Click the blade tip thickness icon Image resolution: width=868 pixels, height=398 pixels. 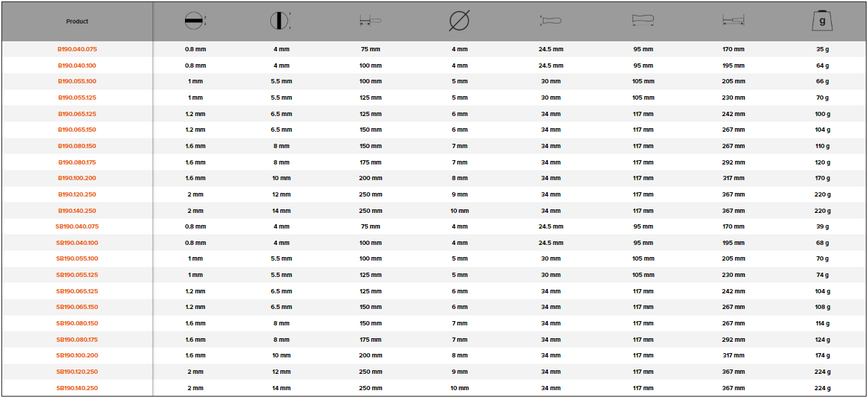[194, 21]
